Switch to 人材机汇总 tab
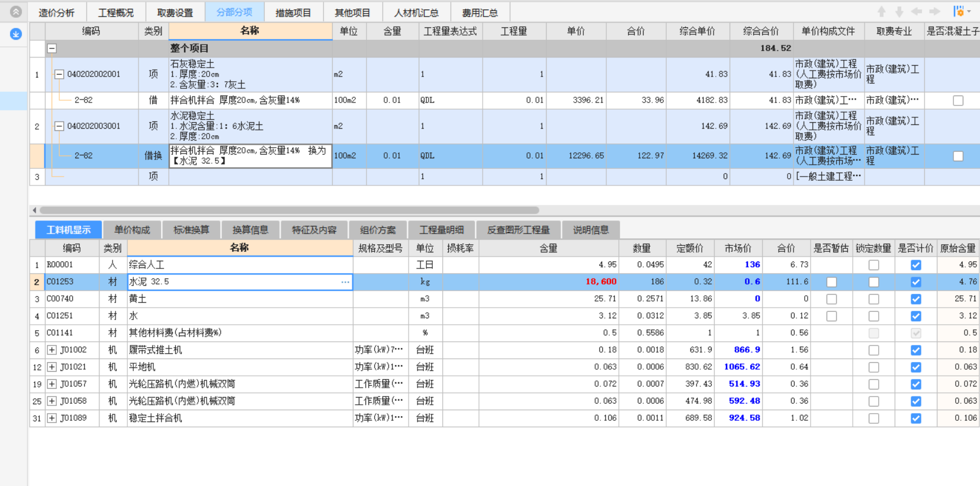 pos(417,12)
